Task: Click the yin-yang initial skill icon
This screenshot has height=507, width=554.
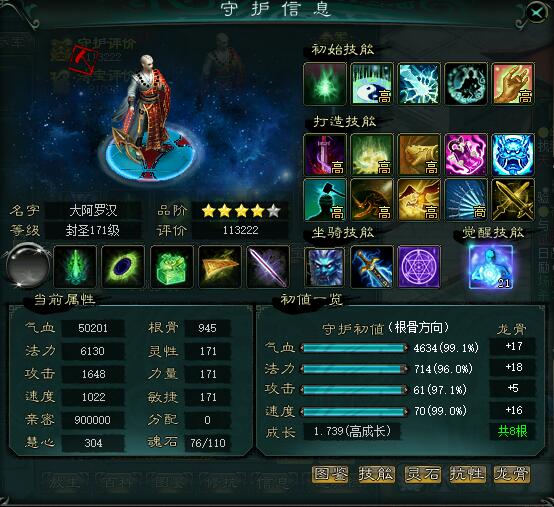Action: (372, 84)
